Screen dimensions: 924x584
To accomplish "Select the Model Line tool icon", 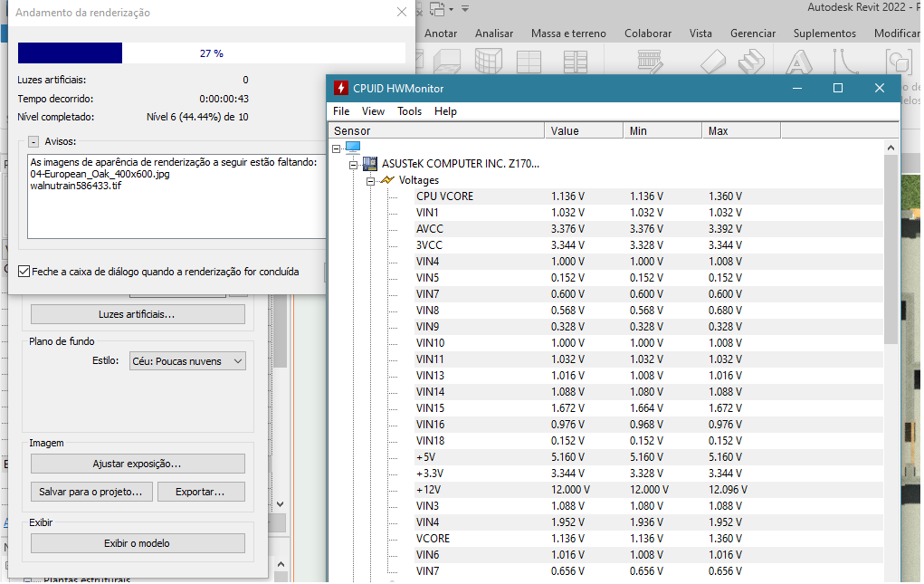I will click(x=845, y=62).
